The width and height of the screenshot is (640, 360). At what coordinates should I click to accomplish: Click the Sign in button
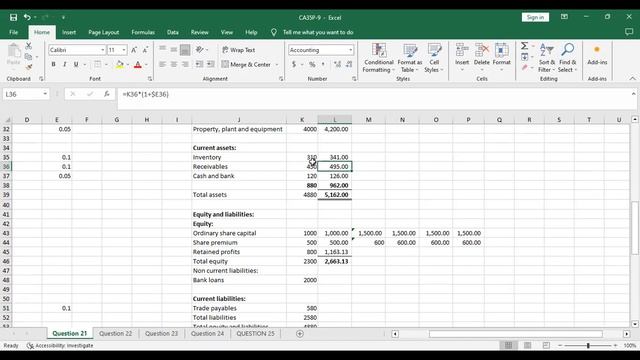[x=535, y=17]
